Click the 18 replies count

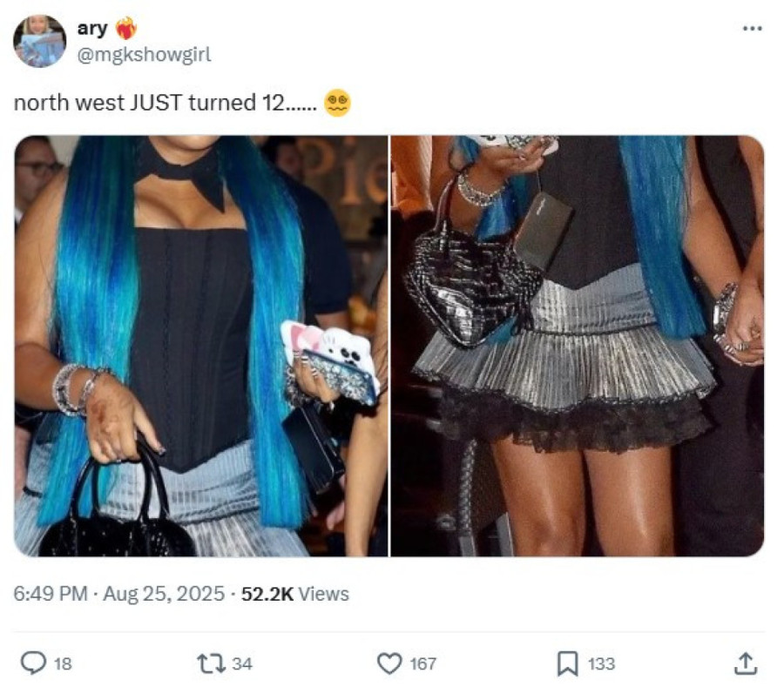(x=63, y=664)
